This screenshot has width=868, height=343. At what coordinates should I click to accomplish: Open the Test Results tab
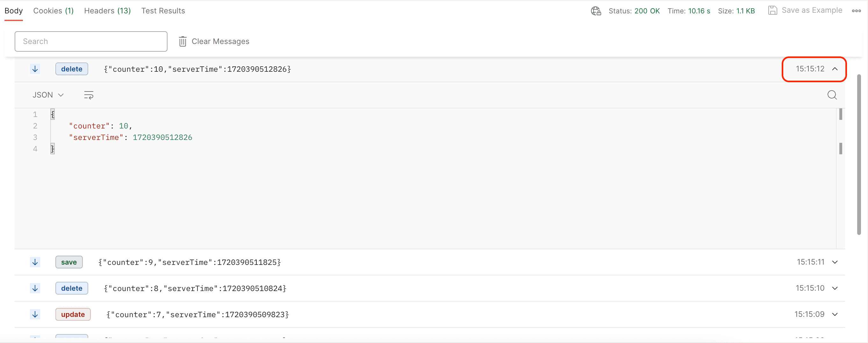click(x=163, y=11)
